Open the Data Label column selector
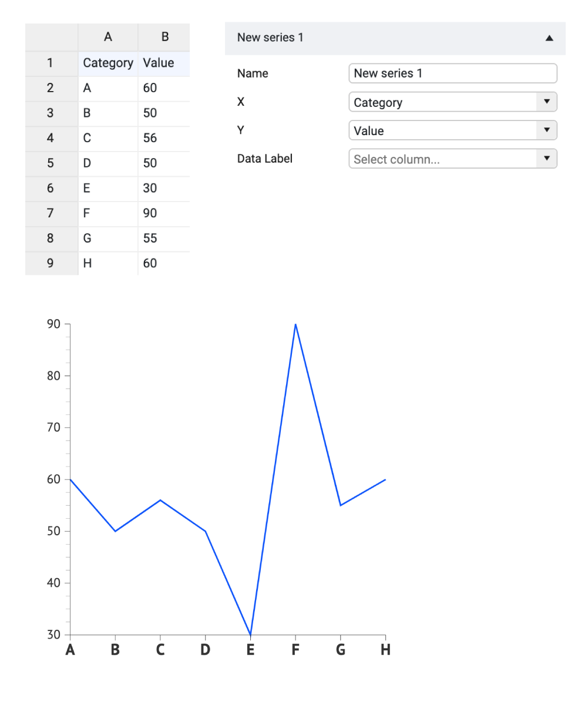This screenshot has width=588, height=705. click(x=452, y=159)
